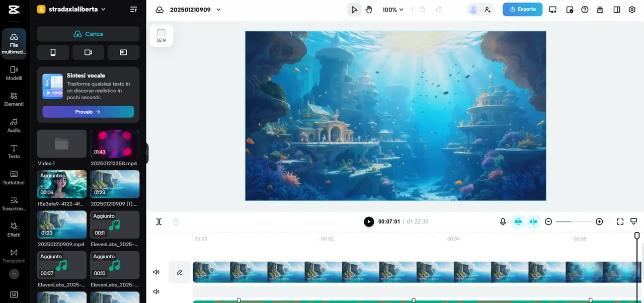Open the Transizioni sidebar icon
Viewport: 644px width, 303px height.
click(x=14, y=256)
